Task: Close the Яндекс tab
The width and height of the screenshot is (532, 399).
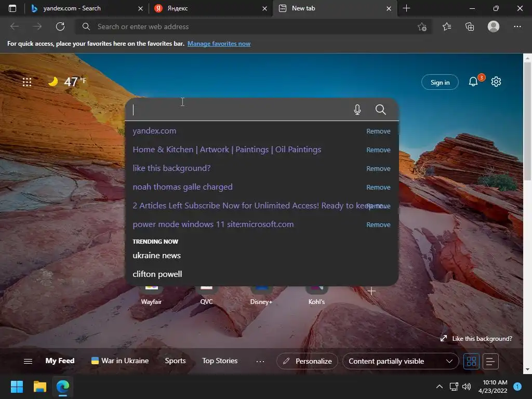Action: click(264, 8)
